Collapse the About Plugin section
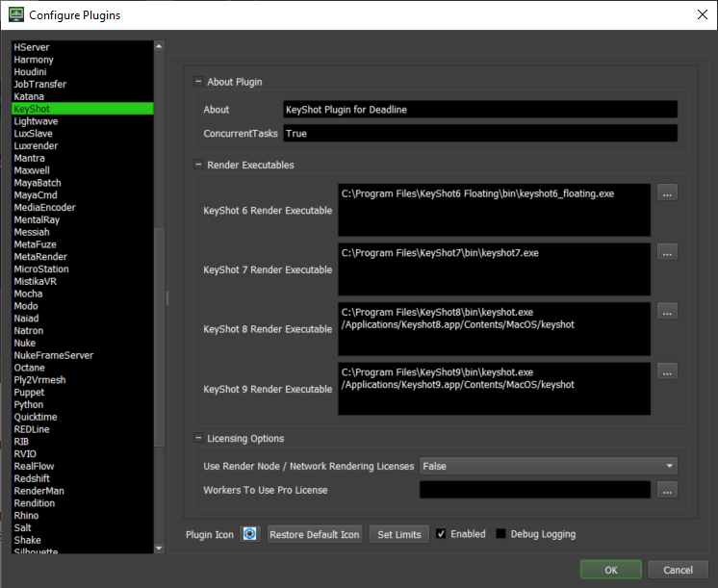The height and width of the screenshot is (588, 718). [x=198, y=82]
